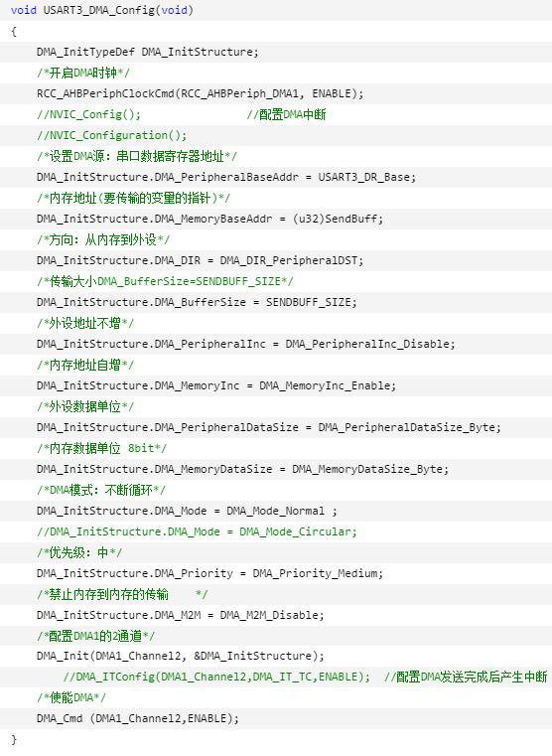
Task: Click the DMA_Cmd (DMA1_Channel2,ENABLE) line
Action: [x=138, y=718]
